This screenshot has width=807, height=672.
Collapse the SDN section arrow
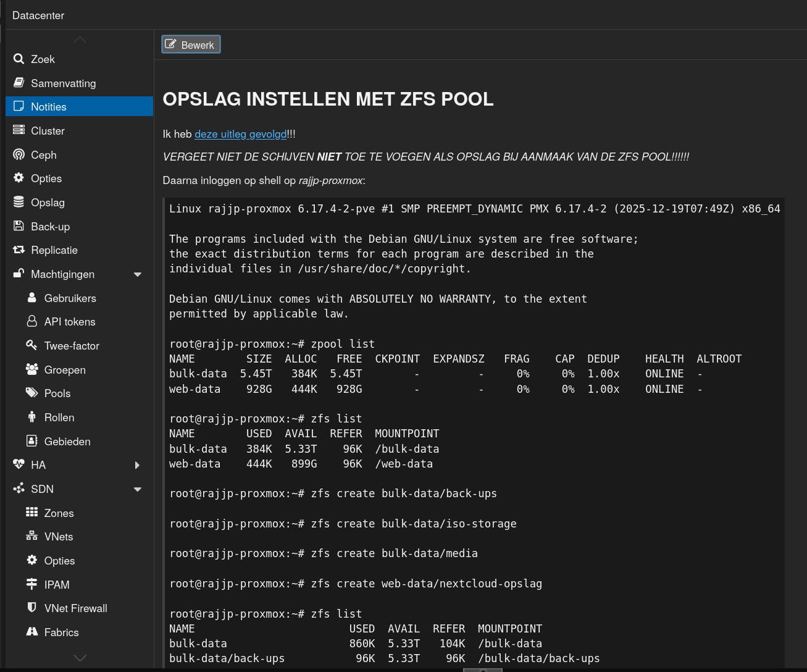point(138,489)
